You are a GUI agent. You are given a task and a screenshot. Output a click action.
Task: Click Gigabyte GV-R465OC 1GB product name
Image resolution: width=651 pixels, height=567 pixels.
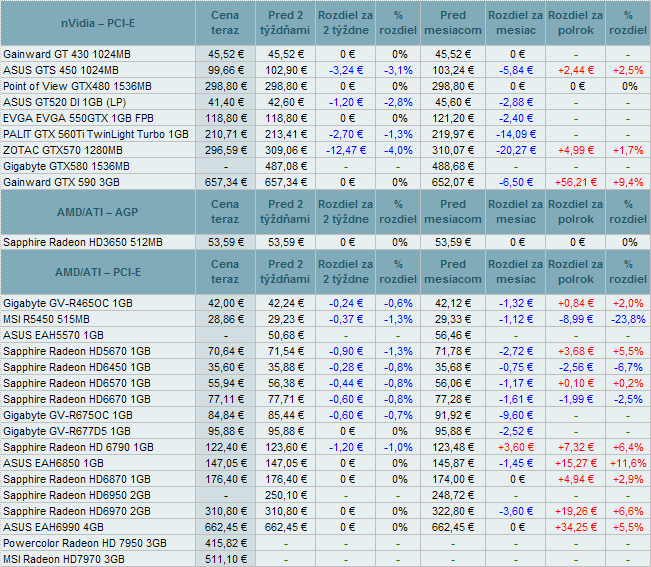click(x=68, y=303)
